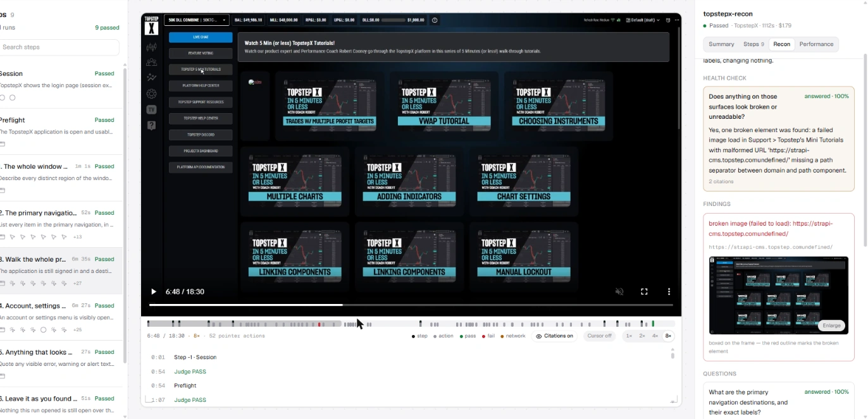Open the people/community sidebar icon
This screenshot has height=419, width=868.
tap(151, 62)
